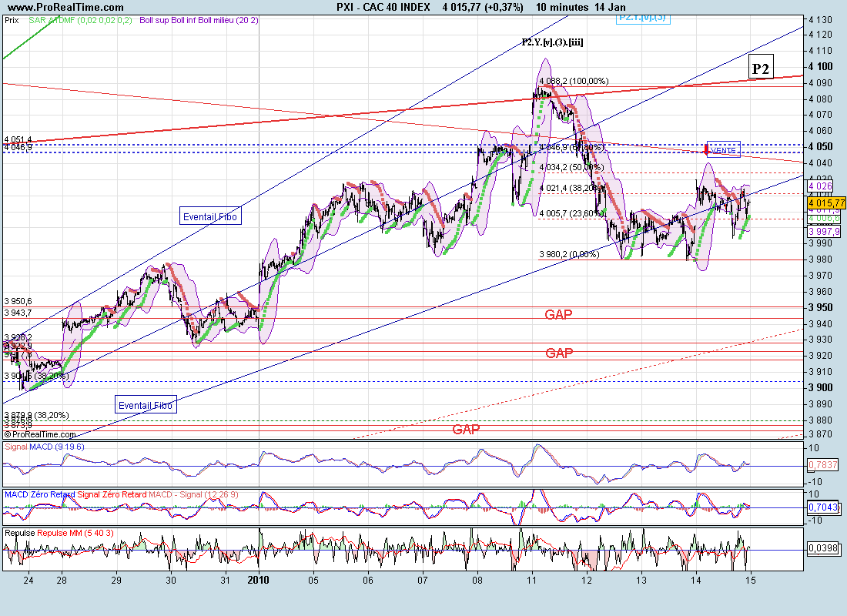Click the 3 940 price axis label

(x=821, y=323)
